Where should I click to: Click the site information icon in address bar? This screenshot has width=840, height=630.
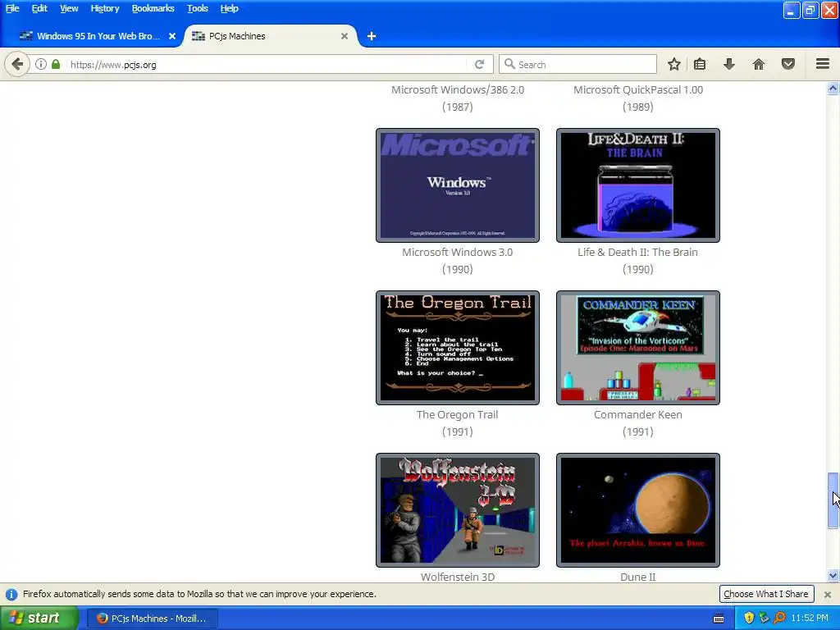coord(41,64)
